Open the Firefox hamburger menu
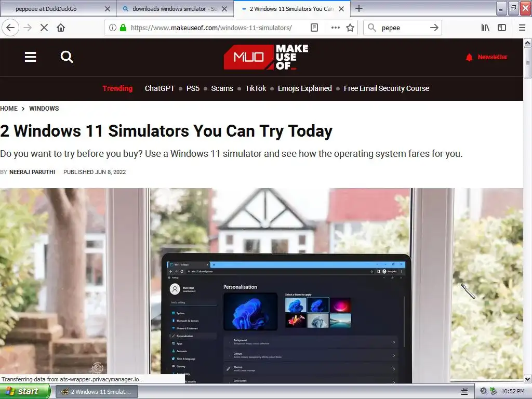 tap(522, 28)
